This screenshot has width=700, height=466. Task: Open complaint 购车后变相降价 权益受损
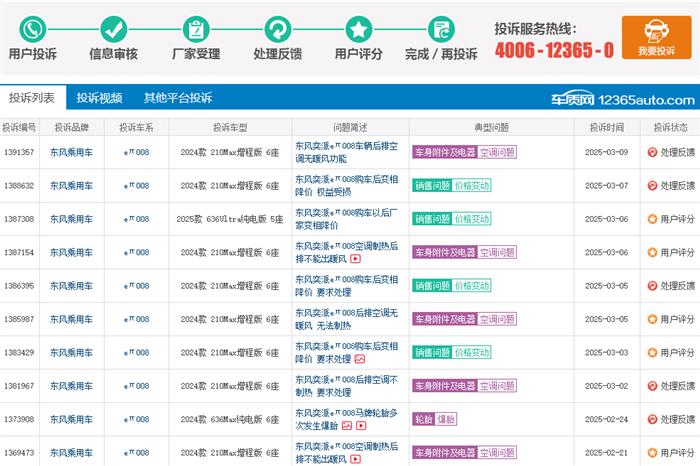point(346,186)
